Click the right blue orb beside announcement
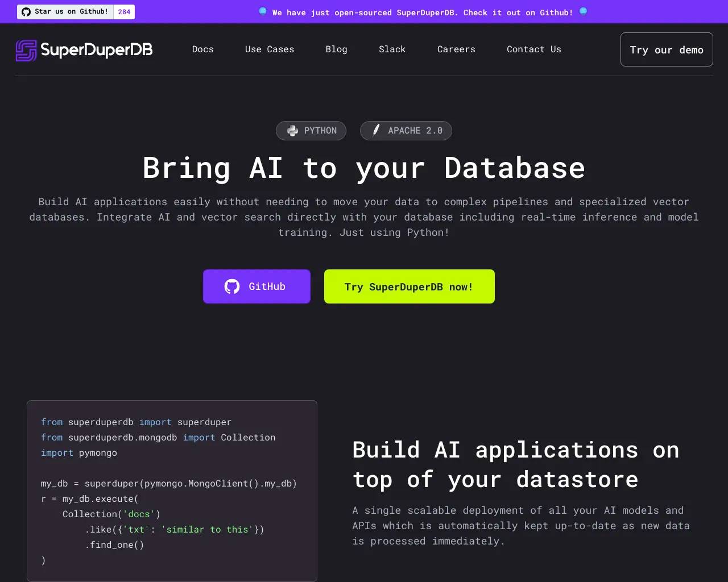Viewport: 728px width, 582px height. coord(583,11)
